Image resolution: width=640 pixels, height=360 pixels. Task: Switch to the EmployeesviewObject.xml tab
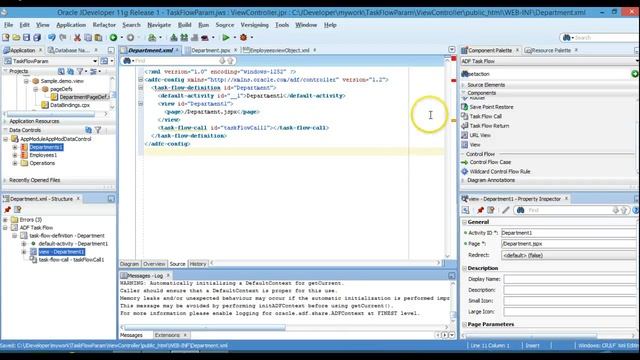279,50
